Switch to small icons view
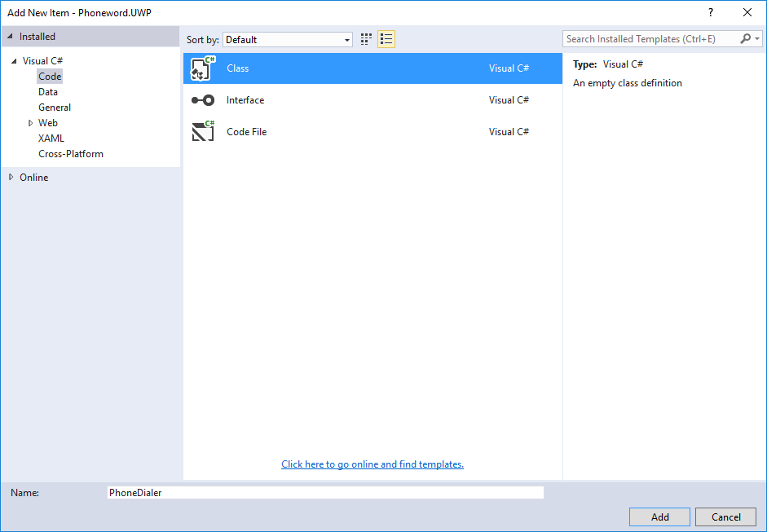The width and height of the screenshot is (767, 532). click(x=367, y=39)
